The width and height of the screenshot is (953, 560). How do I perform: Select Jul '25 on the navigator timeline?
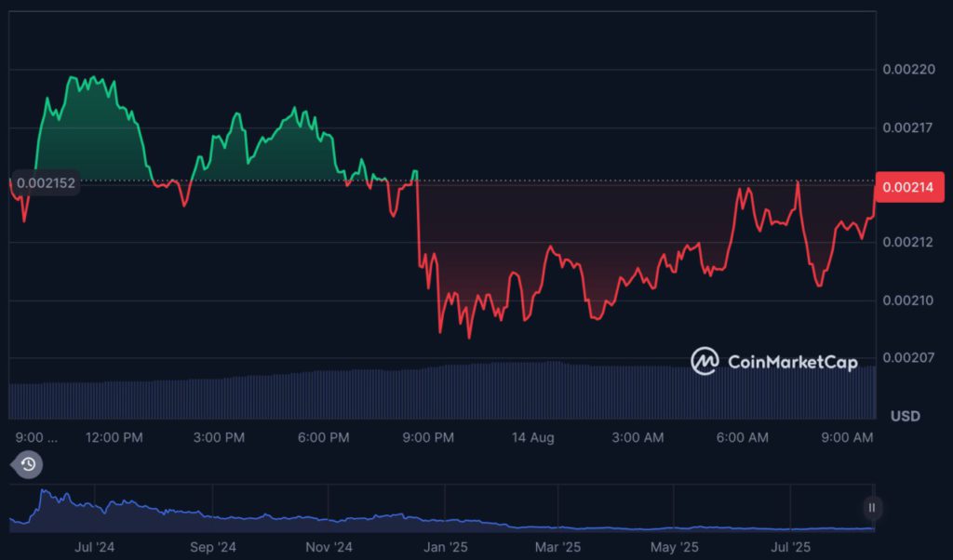790,547
